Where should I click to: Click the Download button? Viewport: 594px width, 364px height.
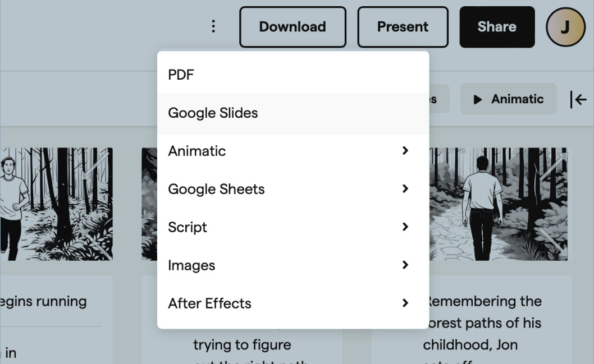[x=292, y=27]
